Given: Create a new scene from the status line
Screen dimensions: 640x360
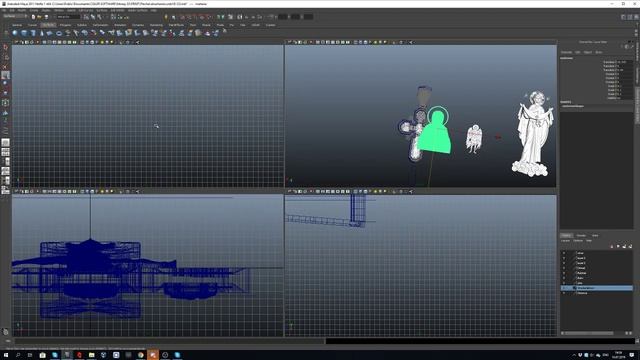Looking at the screenshot, I should pos(33,17).
